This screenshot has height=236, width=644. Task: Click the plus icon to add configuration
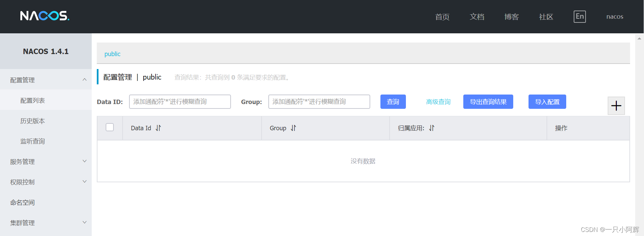pyautogui.click(x=616, y=106)
